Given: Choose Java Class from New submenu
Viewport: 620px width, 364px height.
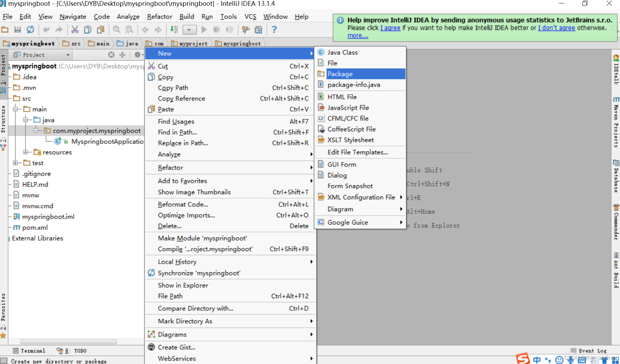Looking at the screenshot, I should tap(360, 52).
